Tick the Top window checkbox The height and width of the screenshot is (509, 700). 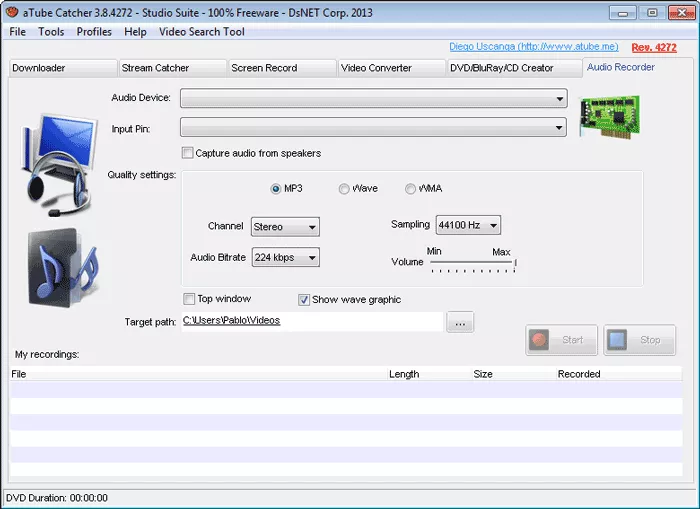point(189,299)
